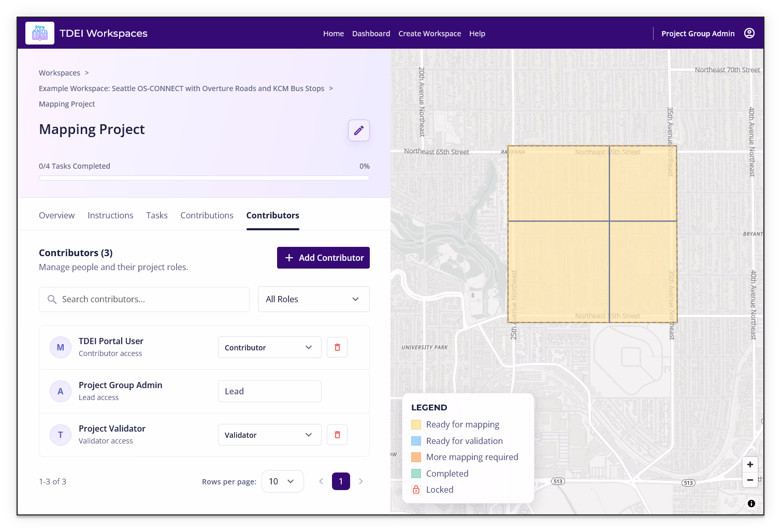The image size is (781, 532).
Task: Click Create Workspace in navigation
Action: [430, 34]
